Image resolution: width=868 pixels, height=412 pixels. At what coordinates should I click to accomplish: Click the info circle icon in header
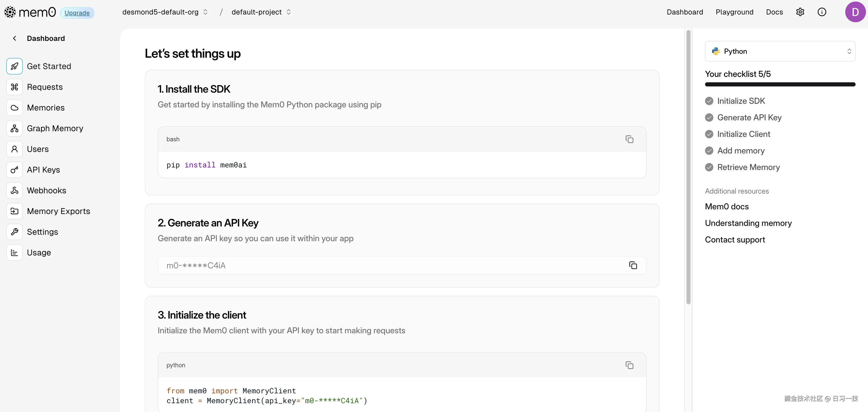[x=821, y=12]
